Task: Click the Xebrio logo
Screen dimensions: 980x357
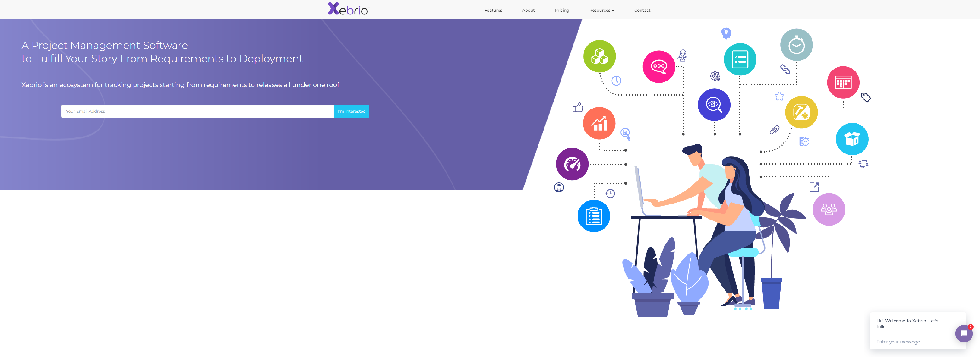Action: tap(349, 9)
